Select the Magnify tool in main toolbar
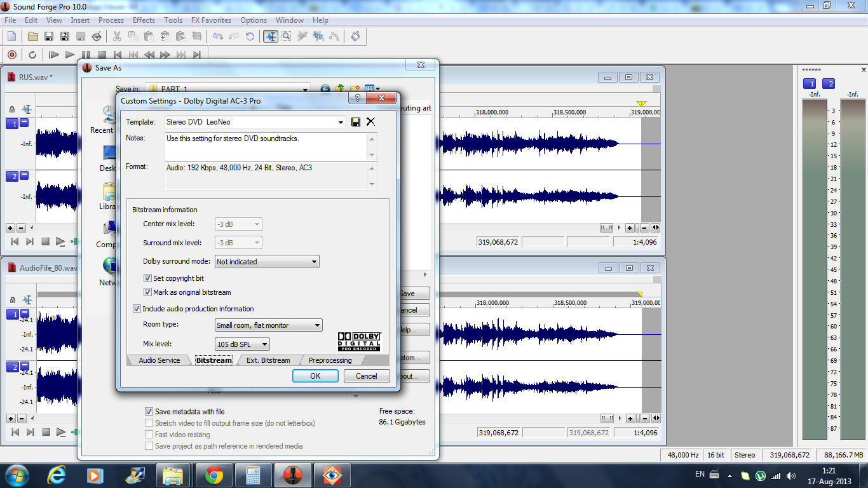The width and height of the screenshot is (868, 488). (287, 36)
